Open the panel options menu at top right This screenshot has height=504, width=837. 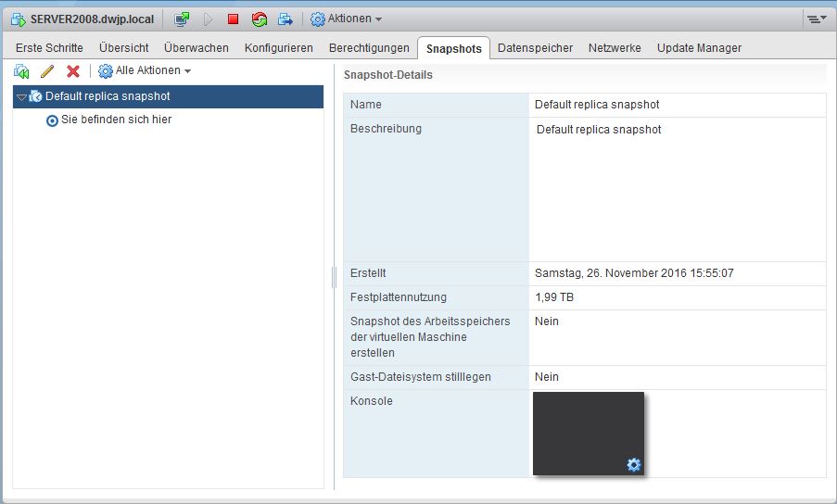816,19
